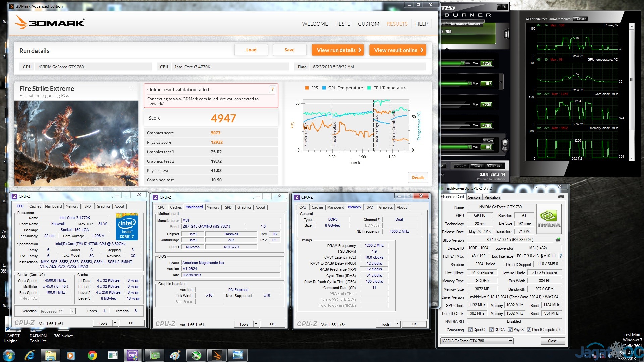Launch Google Chrome from the taskbar
This screenshot has height=362, width=644.
pyautogui.click(x=92, y=355)
